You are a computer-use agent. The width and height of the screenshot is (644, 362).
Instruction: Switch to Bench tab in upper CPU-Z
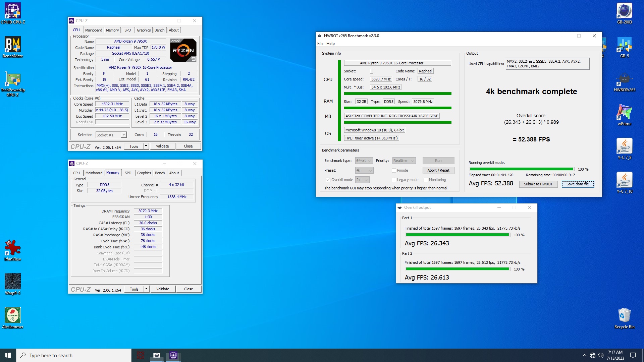point(160,30)
